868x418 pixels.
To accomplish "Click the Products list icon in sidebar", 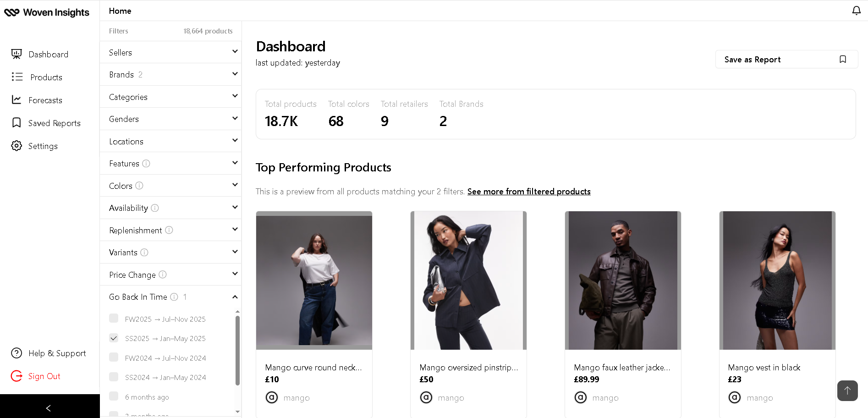I will [17, 77].
